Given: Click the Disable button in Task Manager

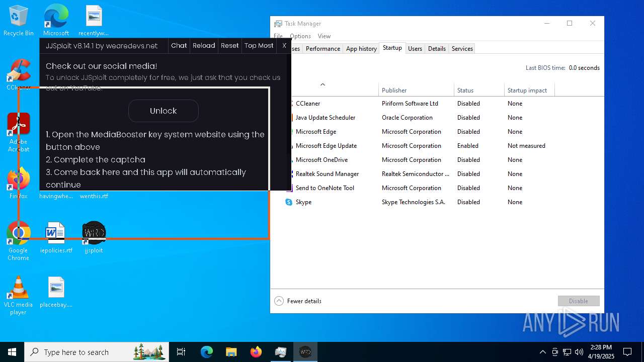Looking at the screenshot, I should point(579,301).
